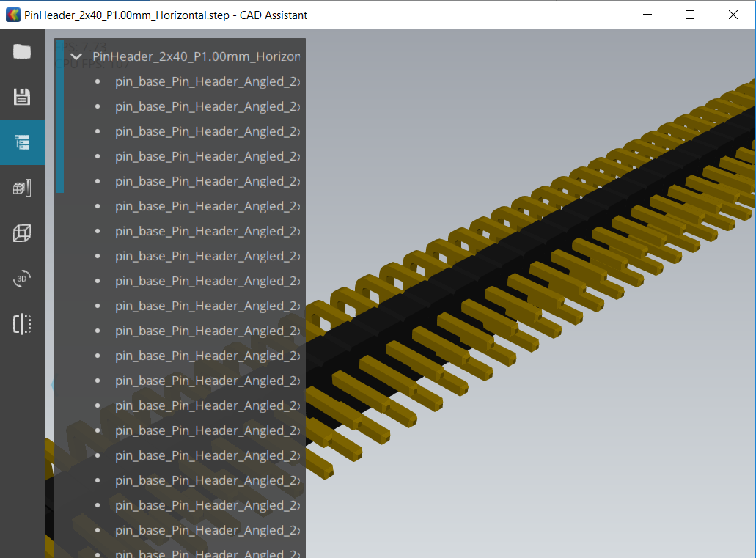Collapse the PinHeader_2x40 root node
This screenshot has height=558, width=756.
pos(76,56)
